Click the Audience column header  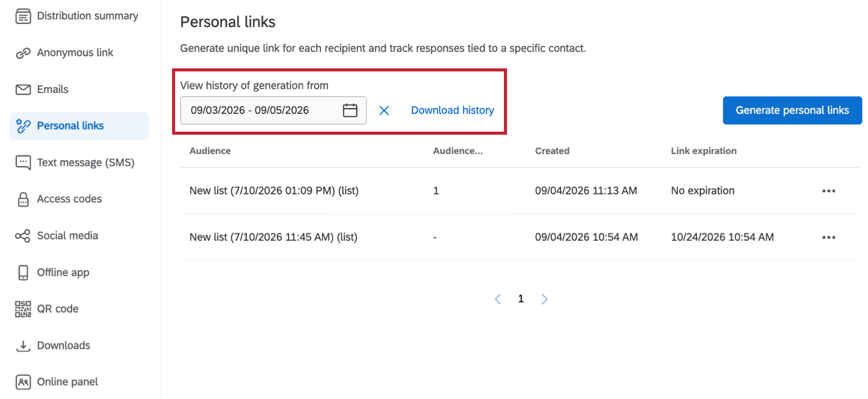click(x=210, y=151)
